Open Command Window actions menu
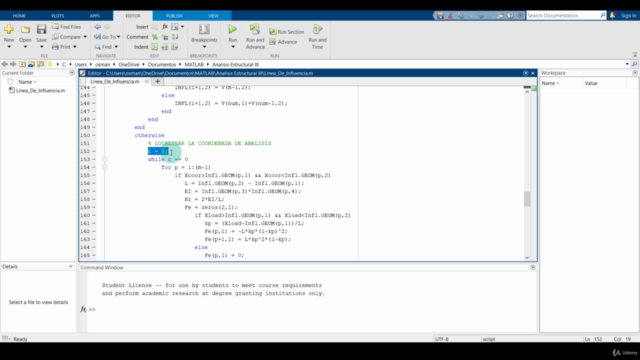 pyautogui.click(x=533, y=267)
